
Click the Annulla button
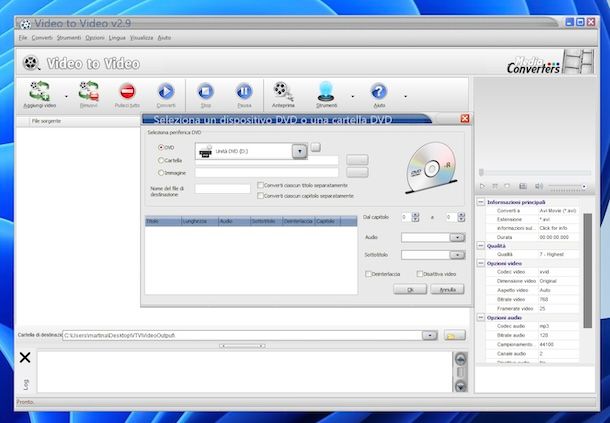447,290
